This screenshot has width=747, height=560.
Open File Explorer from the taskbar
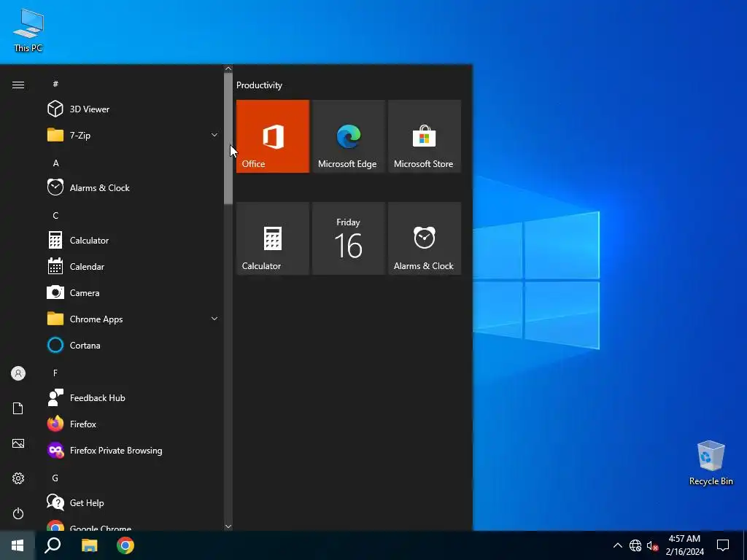tap(89, 545)
